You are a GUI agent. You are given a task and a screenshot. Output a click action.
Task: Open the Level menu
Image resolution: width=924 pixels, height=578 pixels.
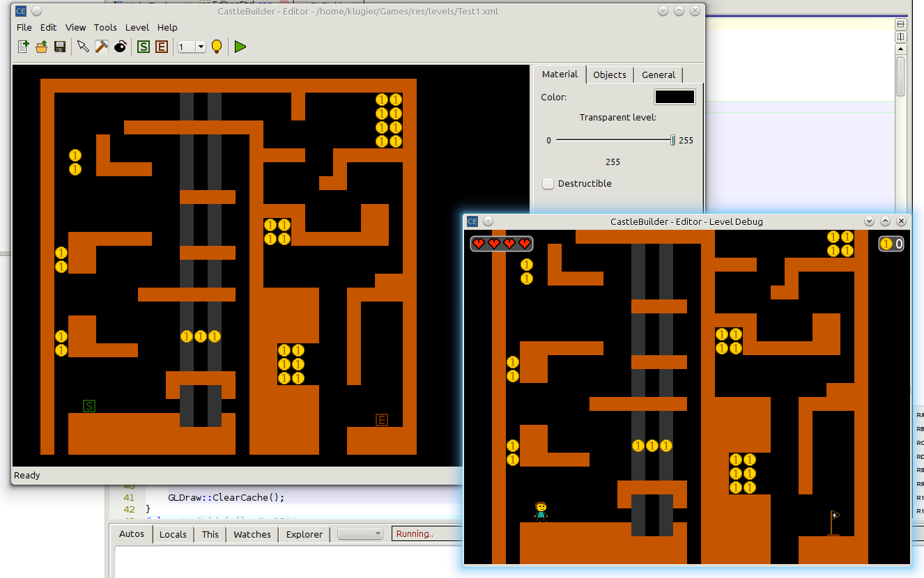pyautogui.click(x=137, y=27)
